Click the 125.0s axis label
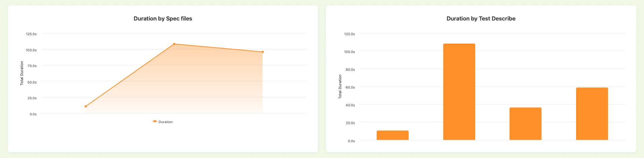The image size is (644, 158). (x=31, y=34)
